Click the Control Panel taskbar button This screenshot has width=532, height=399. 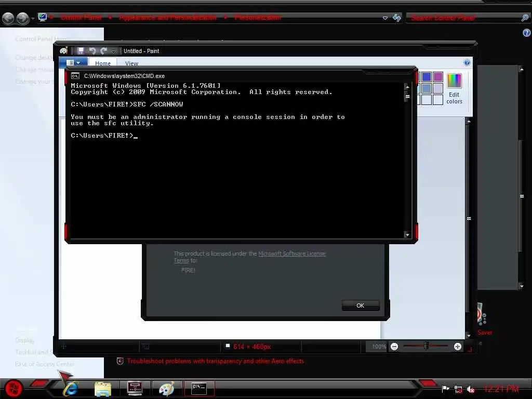point(135,388)
